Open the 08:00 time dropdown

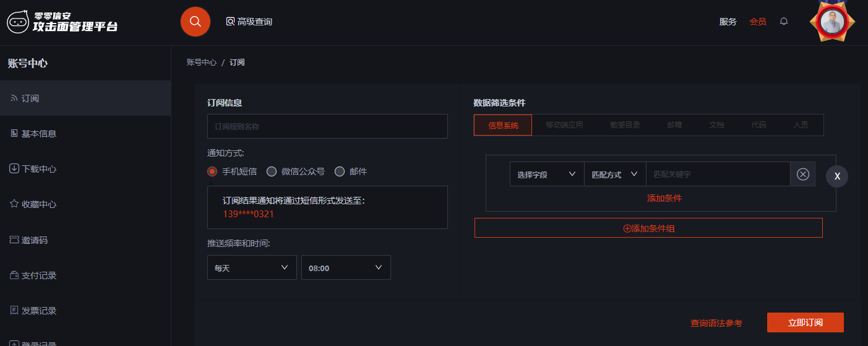pyautogui.click(x=346, y=268)
